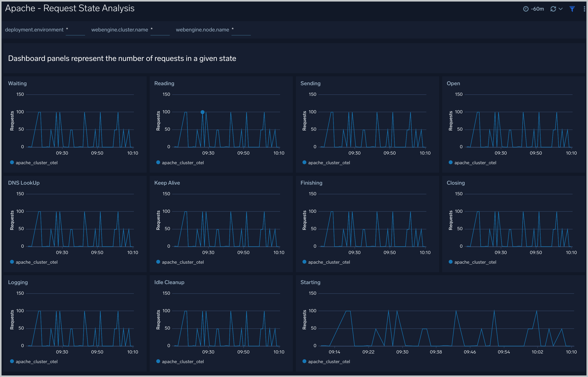Image resolution: width=588 pixels, height=377 pixels.
Task: Open the dashboard kebab more-options menu
Action: click(x=584, y=9)
